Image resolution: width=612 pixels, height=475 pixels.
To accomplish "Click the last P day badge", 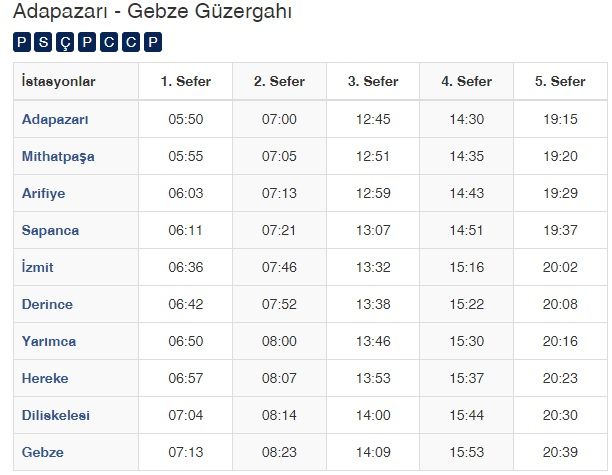I will point(153,42).
